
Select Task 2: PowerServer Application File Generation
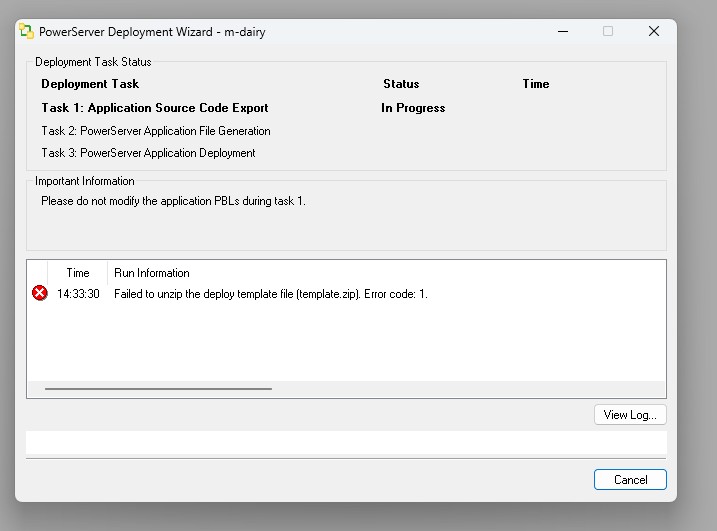pos(156,131)
